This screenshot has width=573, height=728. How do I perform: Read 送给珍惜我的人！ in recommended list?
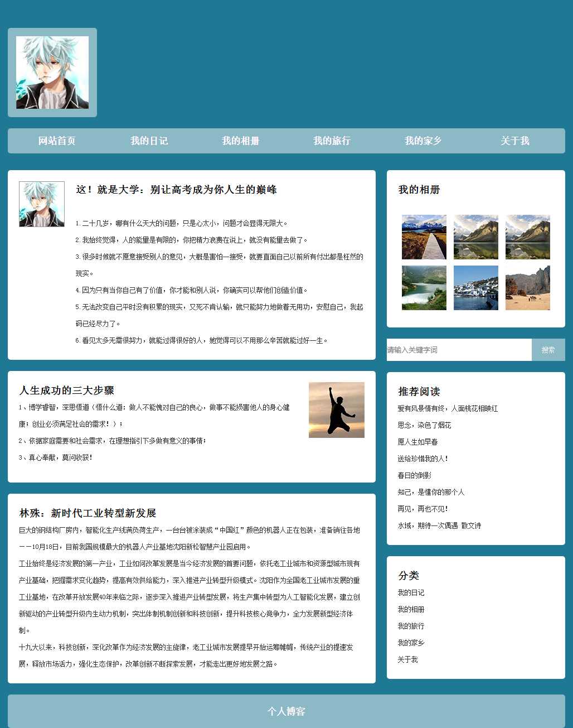click(x=423, y=459)
